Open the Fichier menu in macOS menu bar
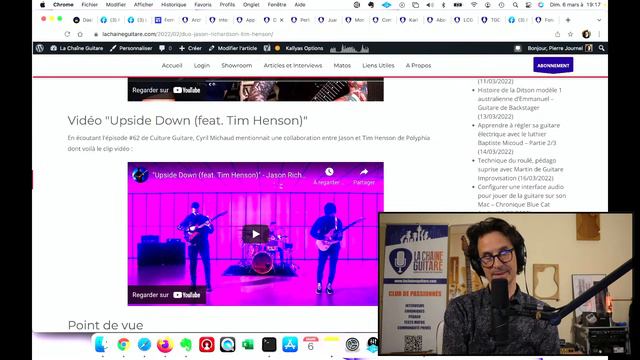640x360 pixels. click(x=89, y=5)
